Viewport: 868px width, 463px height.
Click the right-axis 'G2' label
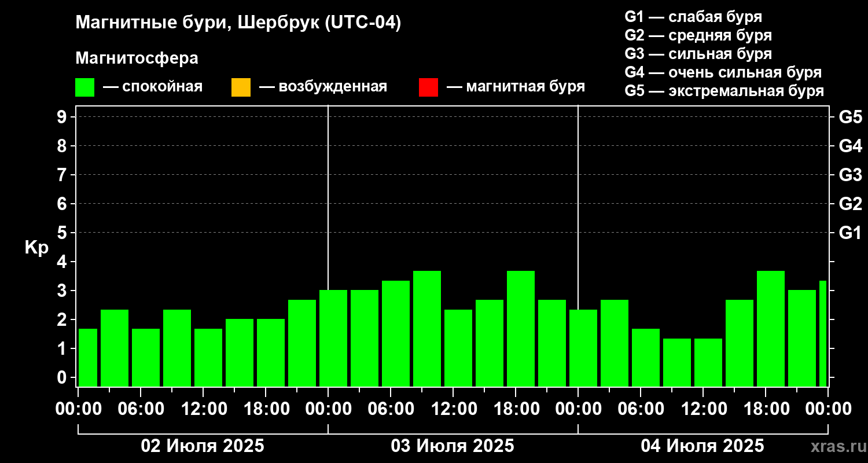point(850,204)
